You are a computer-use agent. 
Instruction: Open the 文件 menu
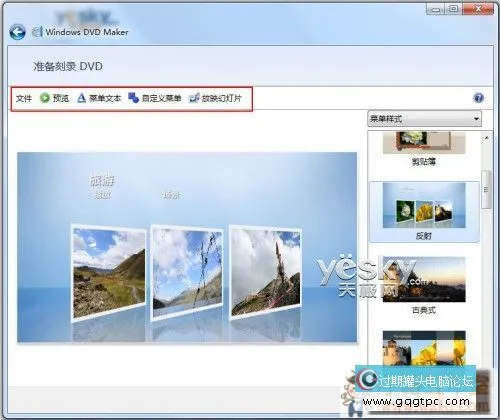(24, 98)
